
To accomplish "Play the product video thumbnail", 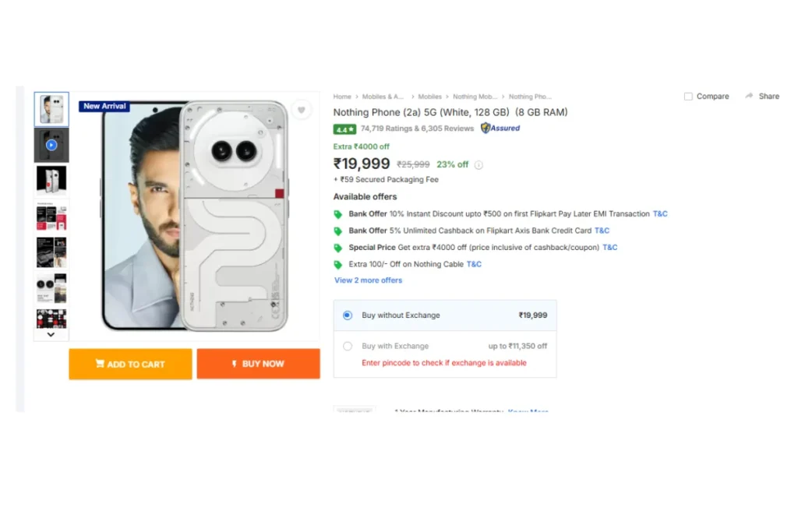I will point(51,145).
